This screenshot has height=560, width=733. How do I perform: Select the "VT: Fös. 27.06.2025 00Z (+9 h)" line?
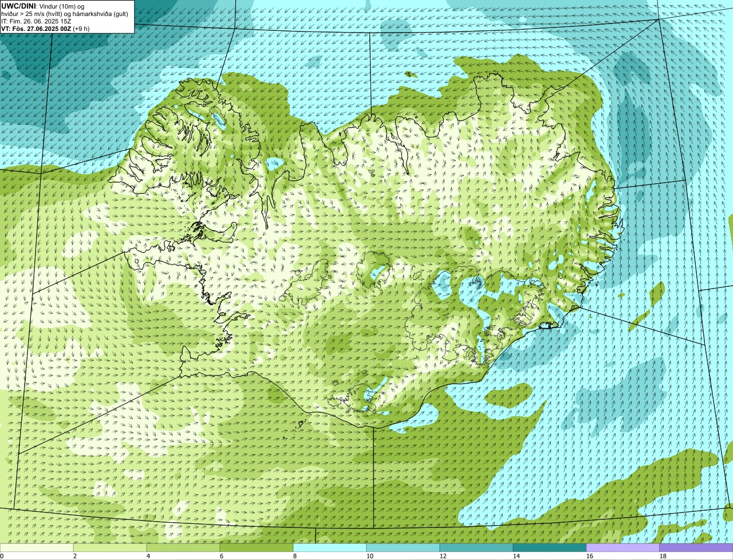coord(45,29)
